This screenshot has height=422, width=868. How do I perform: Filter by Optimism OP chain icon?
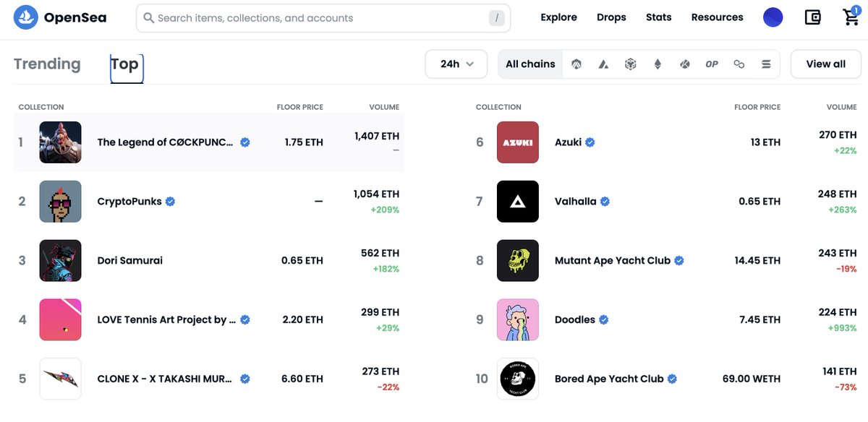point(712,64)
